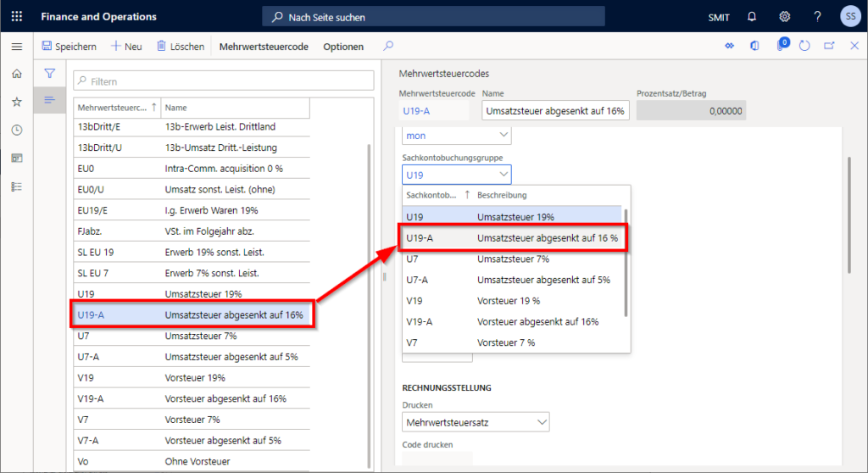Close the Mehrwertsteuercodes form
Viewport: 868px width, 473px height.
click(x=854, y=46)
